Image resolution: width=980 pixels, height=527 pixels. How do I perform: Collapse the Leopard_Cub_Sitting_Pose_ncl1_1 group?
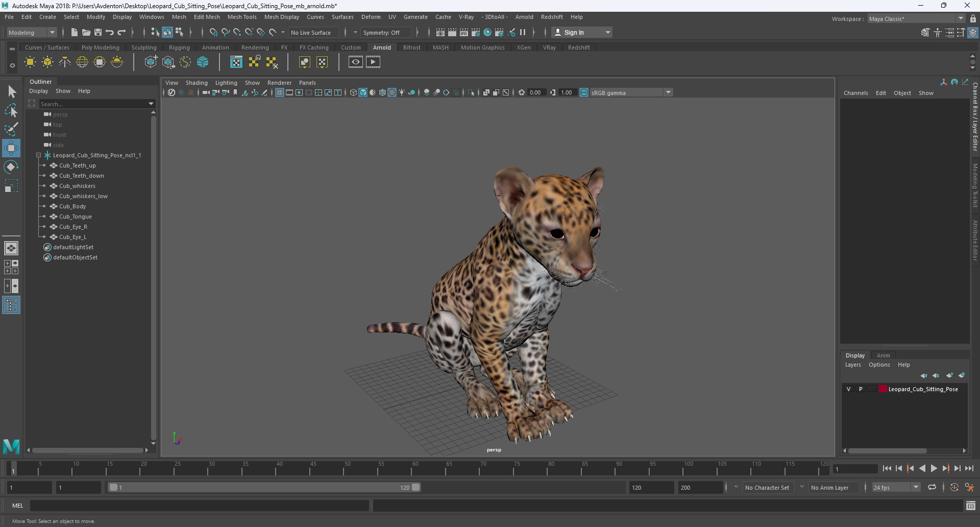pos(38,155)
